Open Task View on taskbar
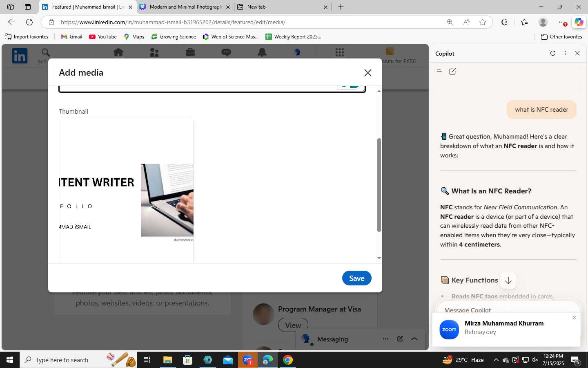The image size is (588, 368). [x=147, y=360]
